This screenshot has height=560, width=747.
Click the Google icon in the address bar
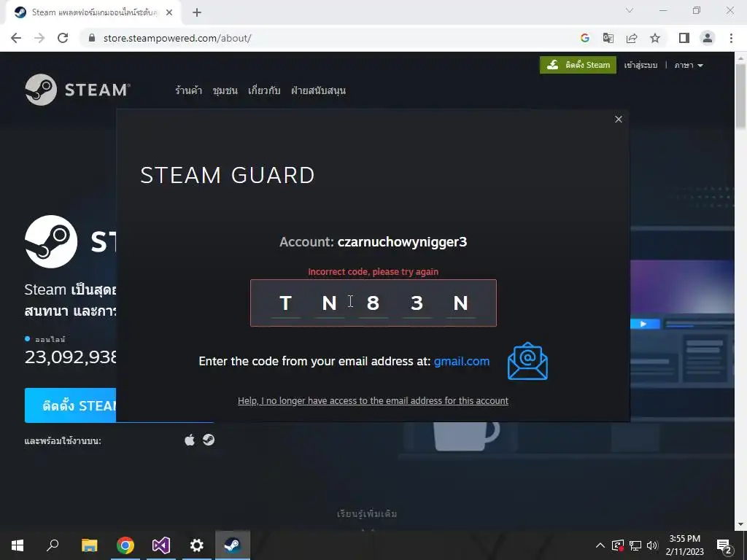pos(585,38)
